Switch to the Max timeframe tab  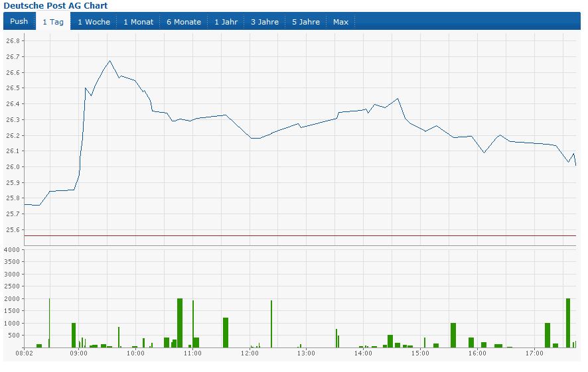click(x=340, y=22)
